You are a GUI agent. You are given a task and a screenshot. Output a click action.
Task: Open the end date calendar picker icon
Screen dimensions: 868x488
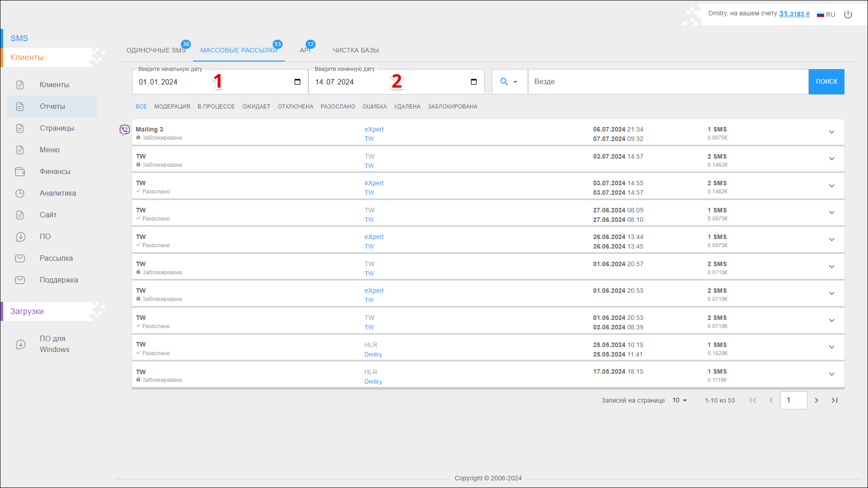point(473,82)
